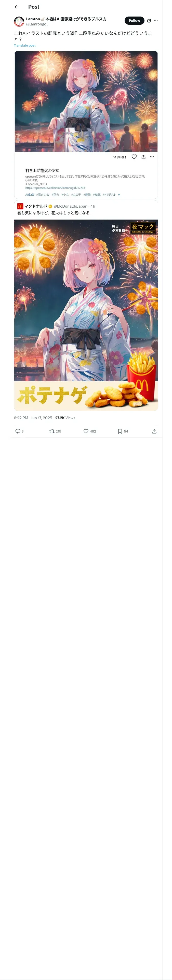Viewport: 172px width, 980px height.
Task: Click Translate post link
Action: click(x=25, y=46)
